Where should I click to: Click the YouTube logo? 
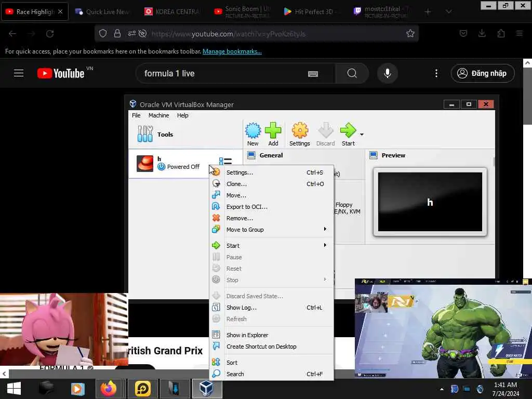click(x=61, y=73)
